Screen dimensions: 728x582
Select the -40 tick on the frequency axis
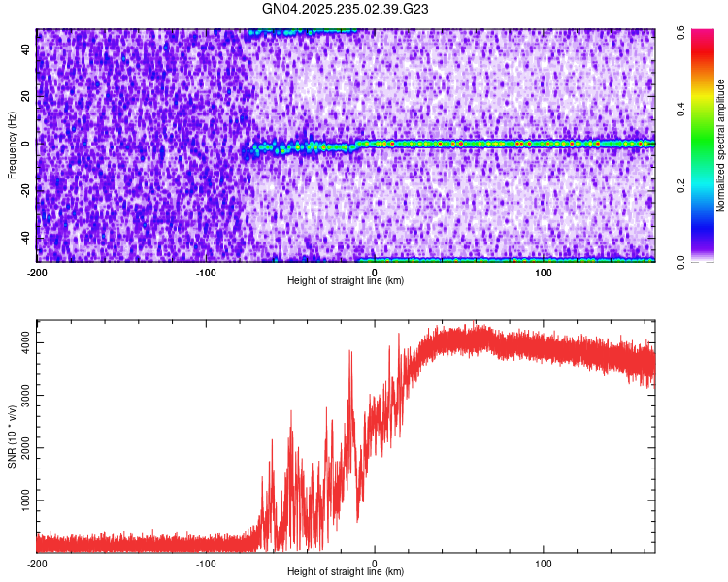(23, 238)
